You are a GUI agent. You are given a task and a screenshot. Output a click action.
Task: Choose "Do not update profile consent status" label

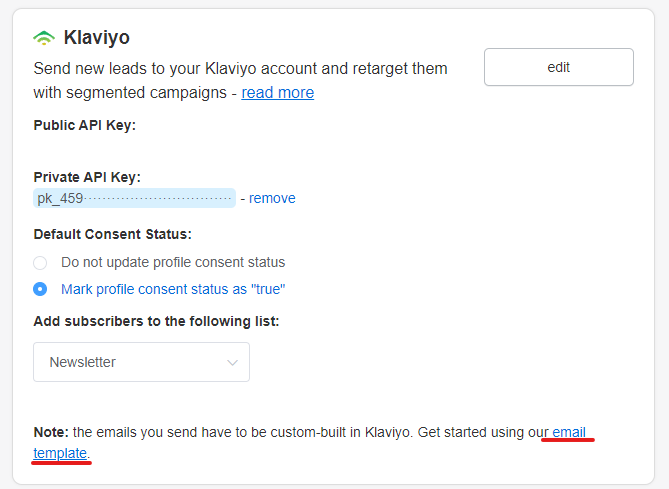pyautogui.click(x=173, y=262)
